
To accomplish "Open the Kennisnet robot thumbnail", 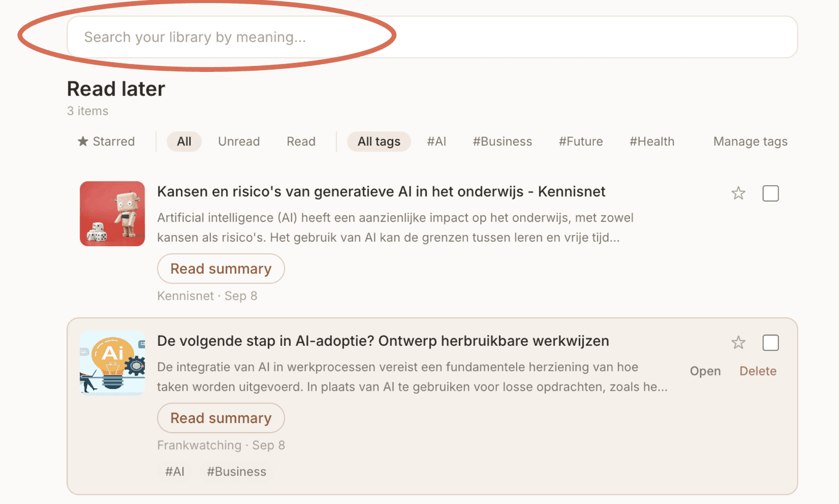I will click(x=112, y=213).
